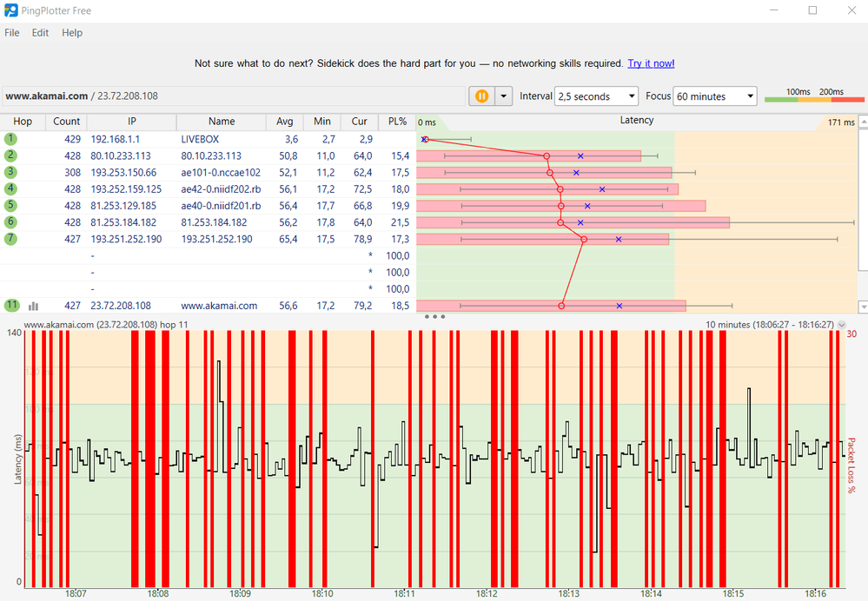This screenshot has height=601, width=868.
Task: Open the Help menu
Action: point(72,33)
